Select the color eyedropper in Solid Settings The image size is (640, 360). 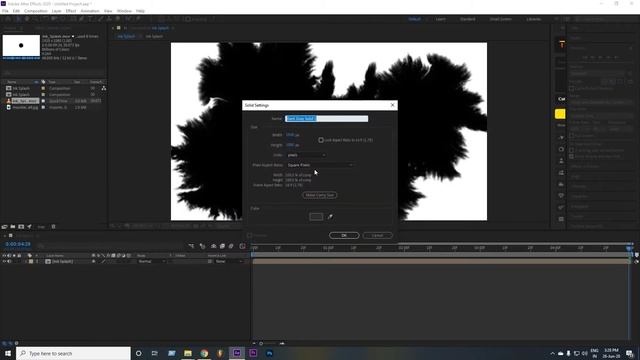pos(330,217)
